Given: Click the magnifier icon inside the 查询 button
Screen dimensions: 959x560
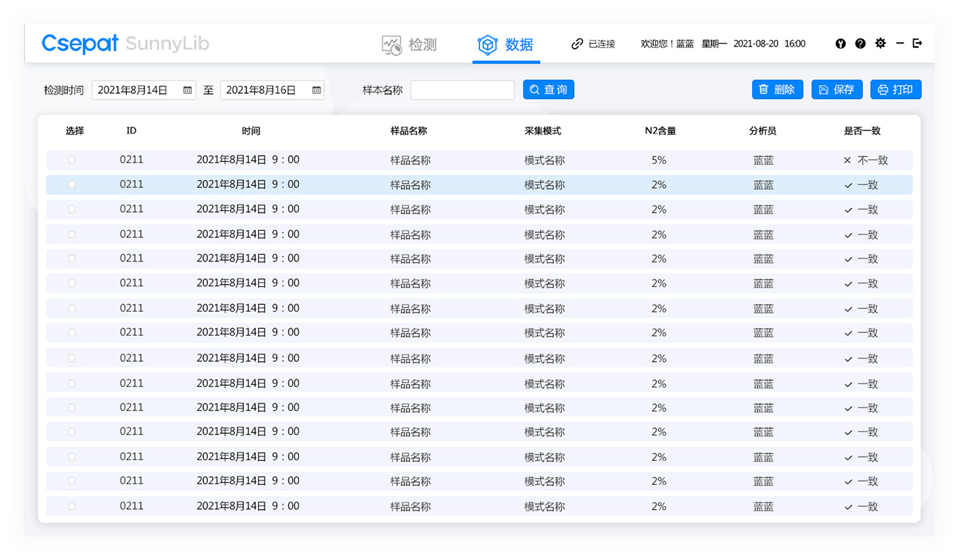Looking at the screenshot, I should point(533,89).
